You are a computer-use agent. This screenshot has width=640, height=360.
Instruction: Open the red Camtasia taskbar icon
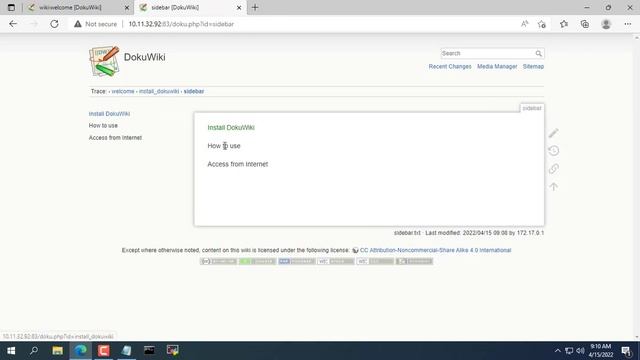point(104,351)
